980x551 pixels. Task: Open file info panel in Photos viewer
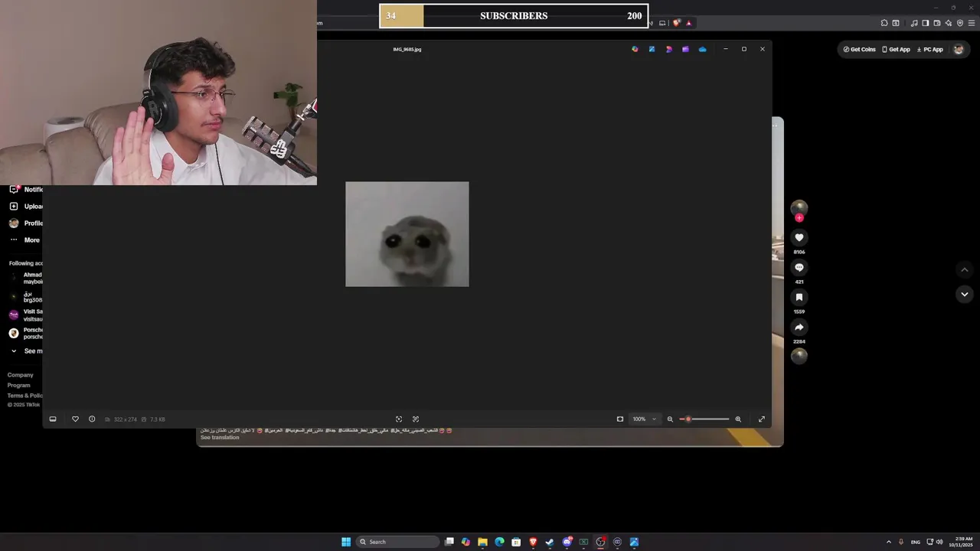click(x=92, y=419)
